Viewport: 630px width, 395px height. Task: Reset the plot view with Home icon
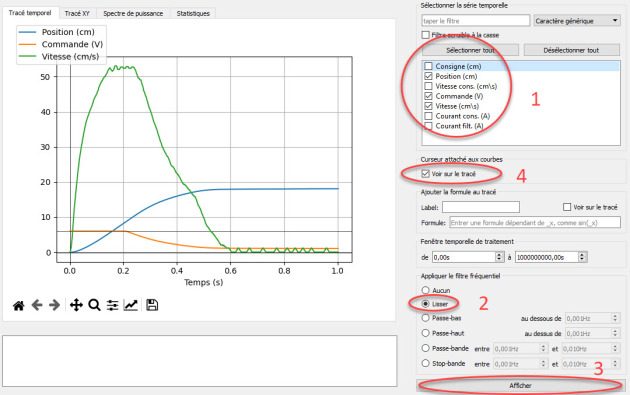click(18, 305)
